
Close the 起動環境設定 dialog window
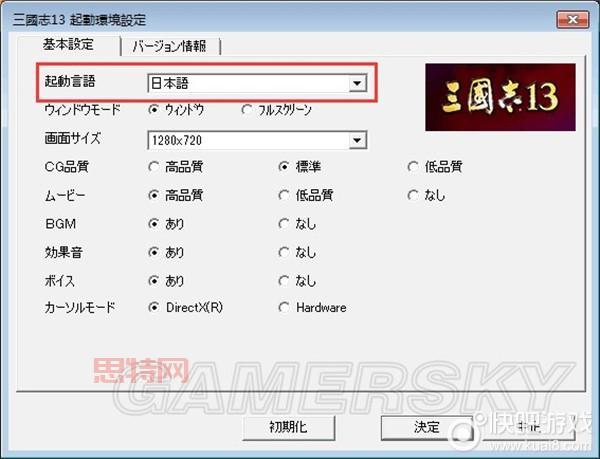(572, 20)
